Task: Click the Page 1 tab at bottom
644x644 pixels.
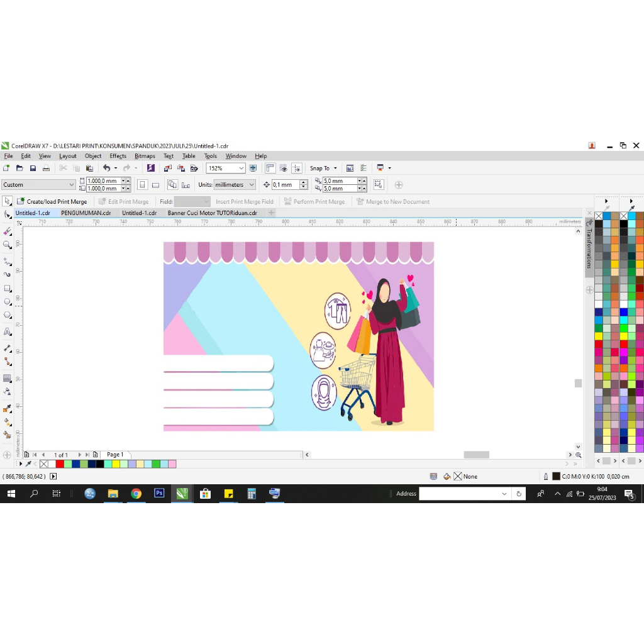Action: 116,454
